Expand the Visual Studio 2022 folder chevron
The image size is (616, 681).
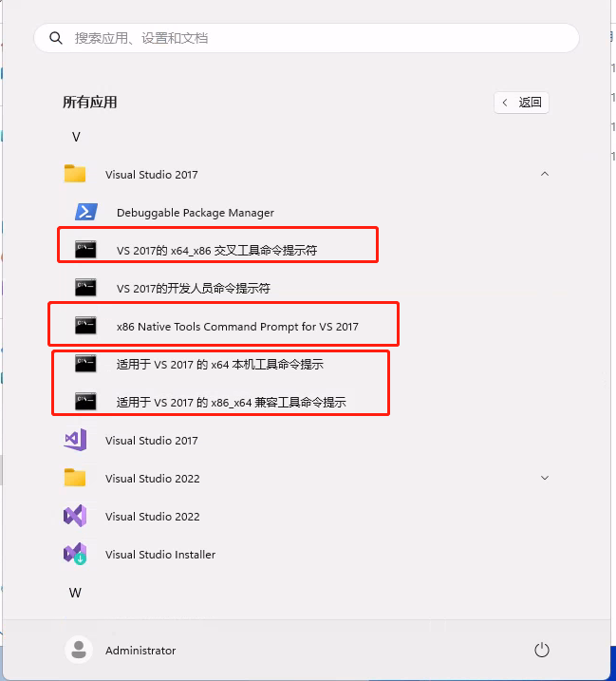coord(545,478)
